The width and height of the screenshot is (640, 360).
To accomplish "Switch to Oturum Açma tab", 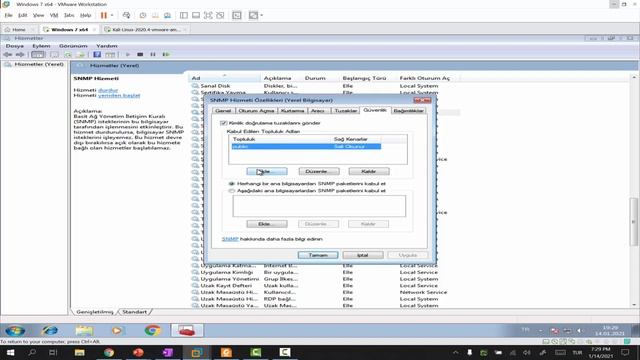I will point(256,111).
